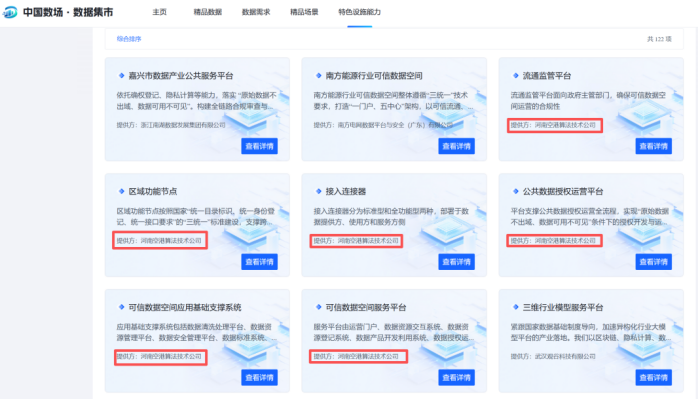Viewport: 698px width, 399px height.
Task: Click the diamond icon beside 嘉兴市数据产业公共服务平台
Action: (x=121, y=76)
